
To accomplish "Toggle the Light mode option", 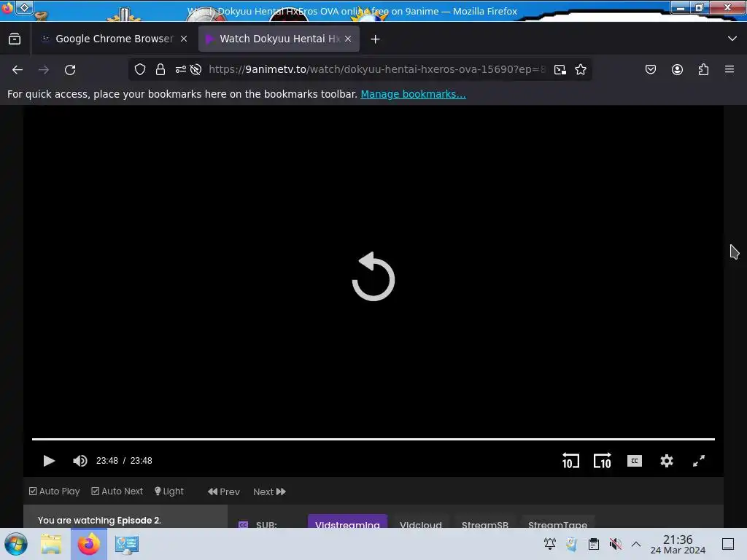I will click(169, 491).
